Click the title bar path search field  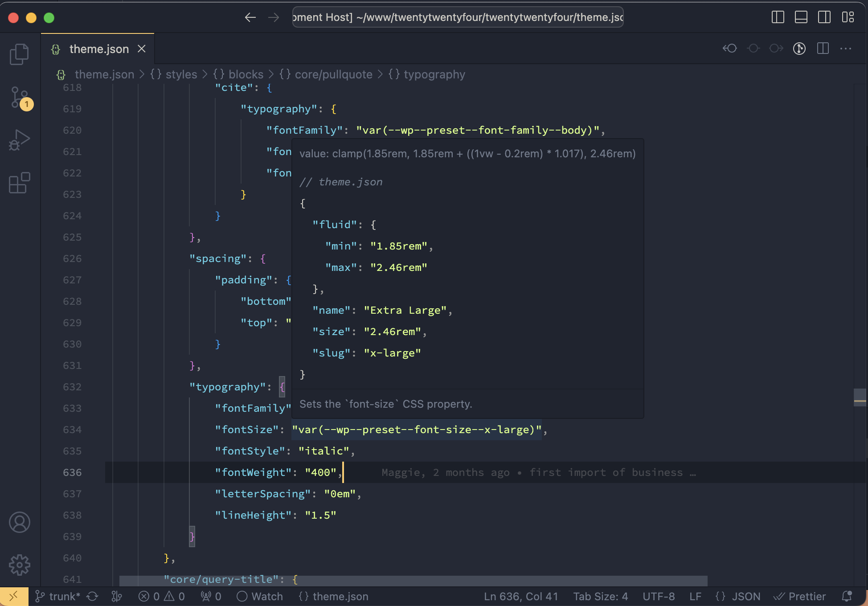tap(458, 17)
